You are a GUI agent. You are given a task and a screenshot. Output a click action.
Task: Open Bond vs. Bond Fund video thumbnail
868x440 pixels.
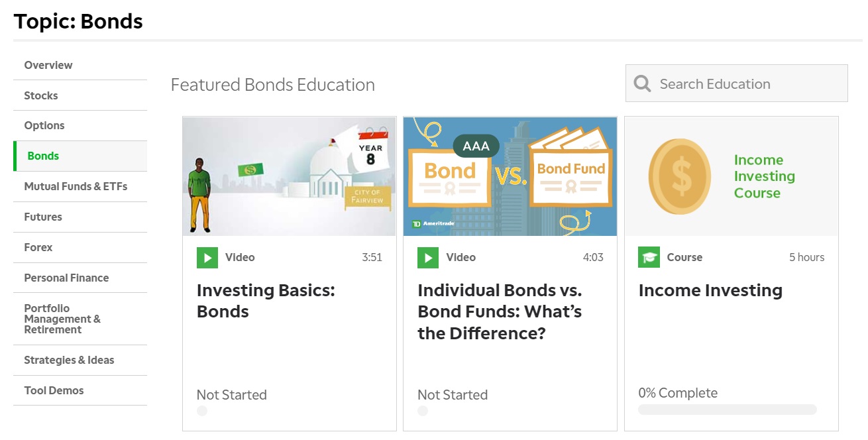(510, 176)
